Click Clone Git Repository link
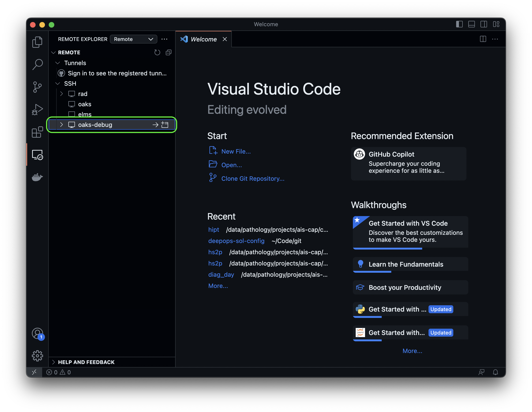 (253, 178)
